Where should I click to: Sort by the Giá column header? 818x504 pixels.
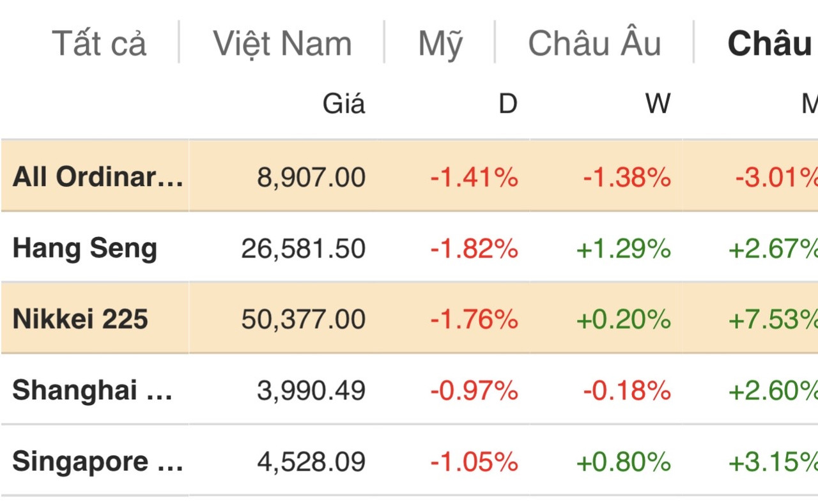pyautogui.click(x=344, y=103)
